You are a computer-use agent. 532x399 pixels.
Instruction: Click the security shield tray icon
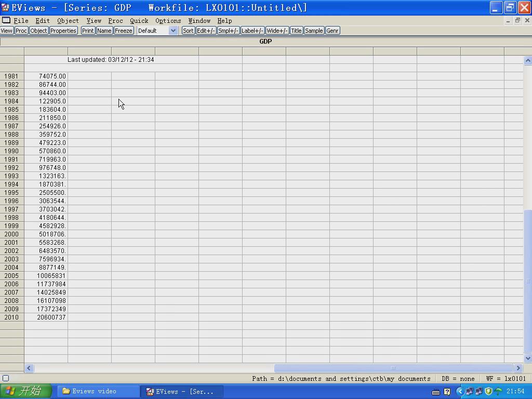pyautogui.click(x=488, y=391)
